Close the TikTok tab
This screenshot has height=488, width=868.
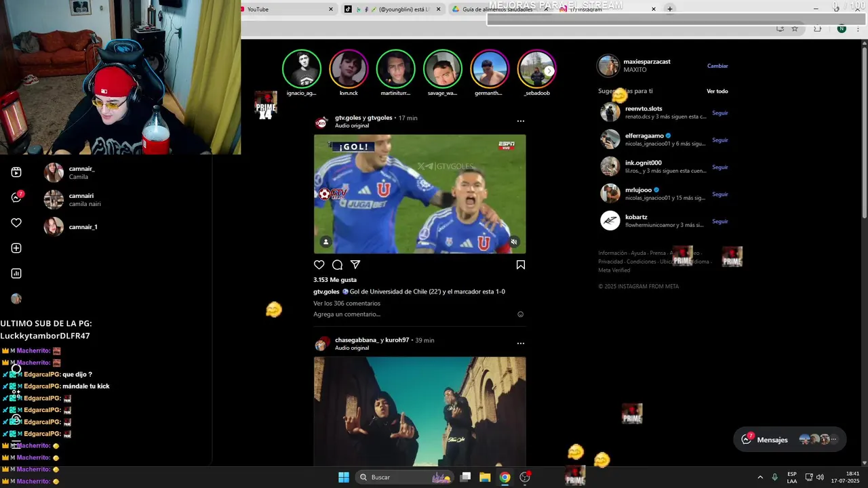tap(438, 9)
